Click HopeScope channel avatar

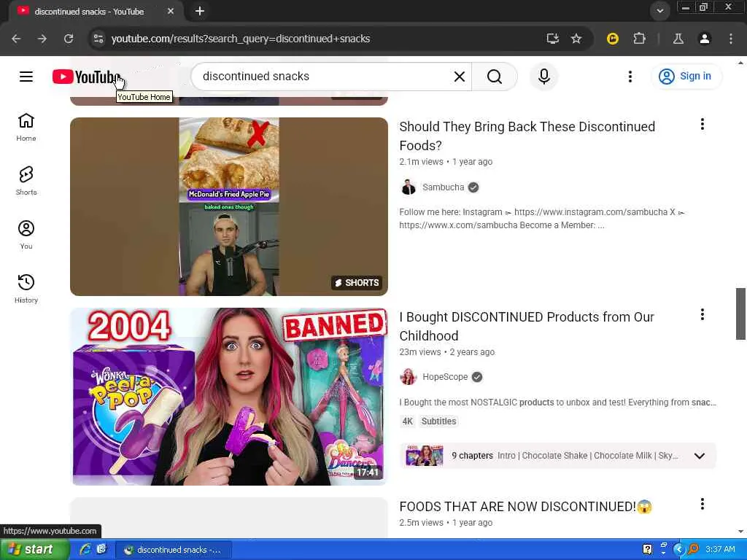click(x=409, y=377)
